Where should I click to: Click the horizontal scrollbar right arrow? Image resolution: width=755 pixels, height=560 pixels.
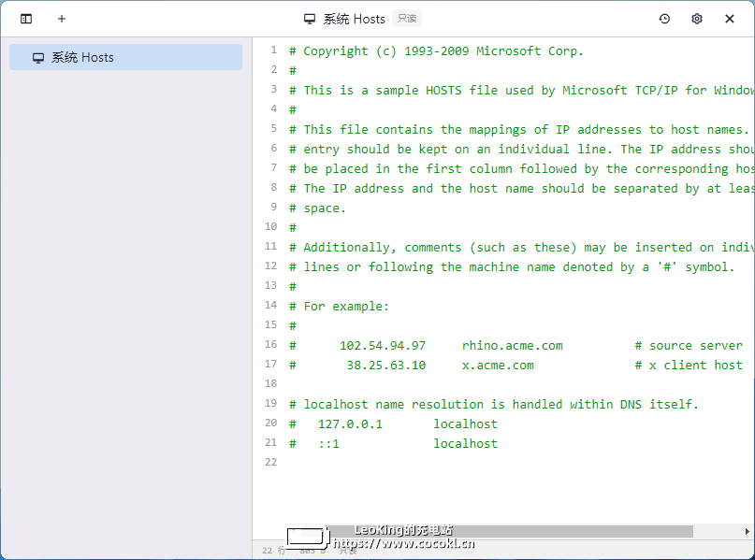tap(747, 531)
